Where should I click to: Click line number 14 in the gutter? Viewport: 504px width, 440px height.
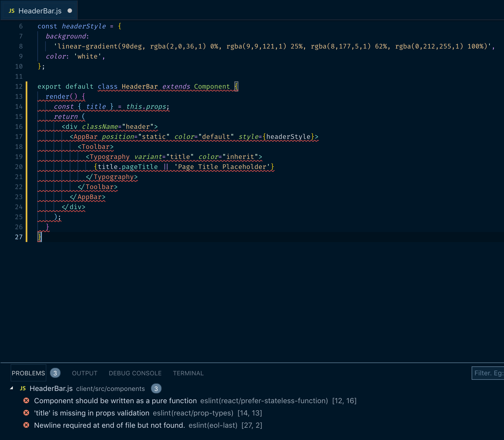[x=19, y=107]
